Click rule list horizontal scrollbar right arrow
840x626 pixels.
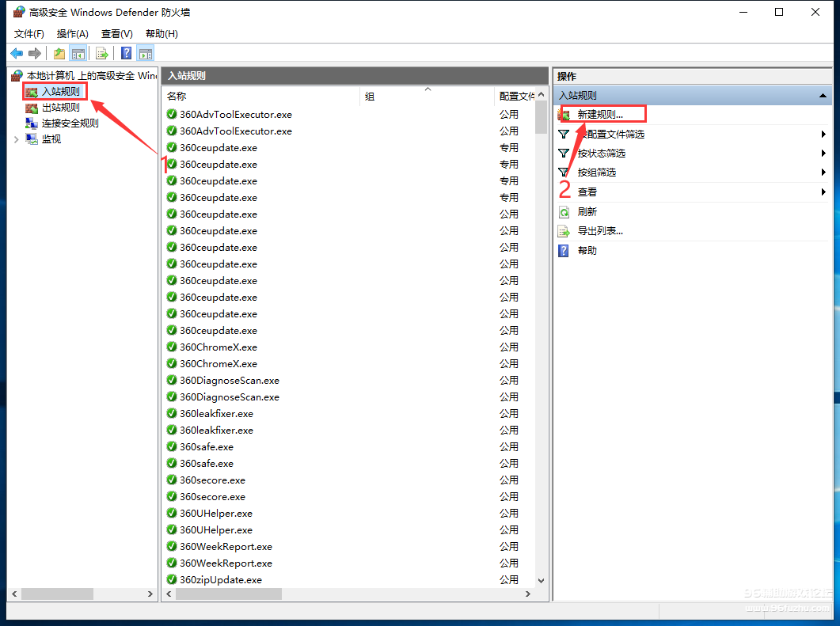(528, 594)
